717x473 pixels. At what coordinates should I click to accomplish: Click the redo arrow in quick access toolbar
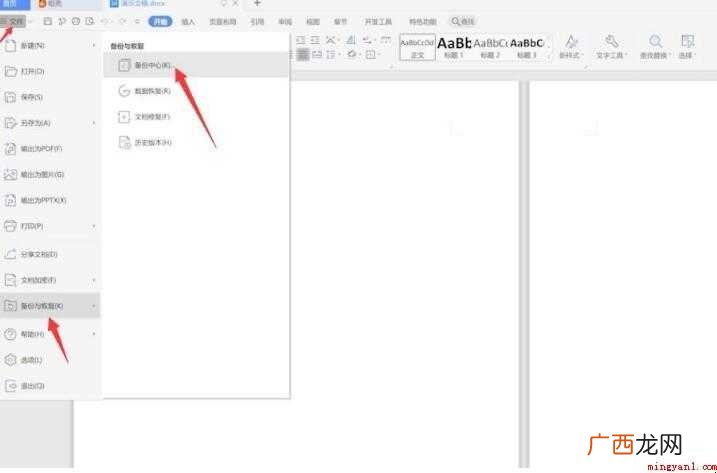click(x=122, y=22)
